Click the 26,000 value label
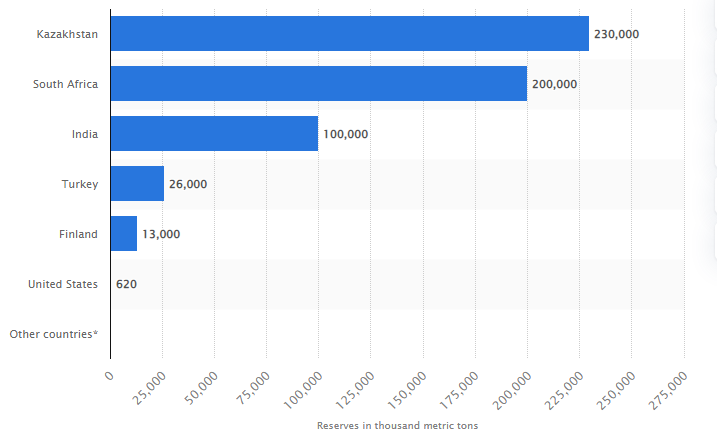This screenshot has width=717, height=442. coord(188,184)
